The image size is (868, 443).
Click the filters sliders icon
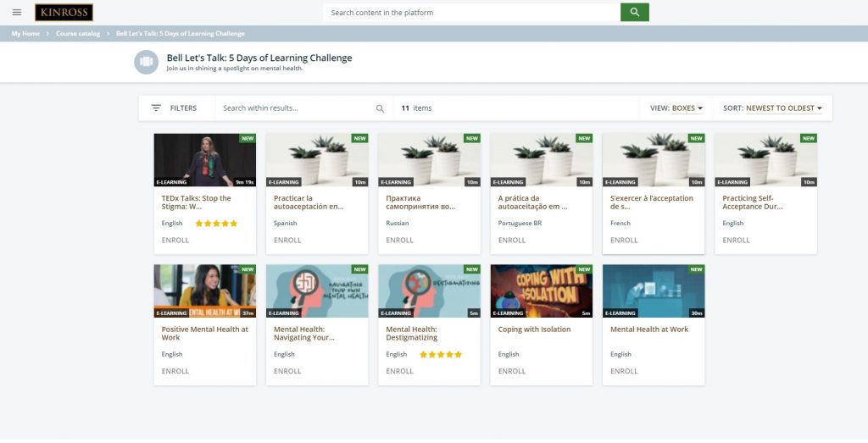pyautogui.click(x=156, y=108)
